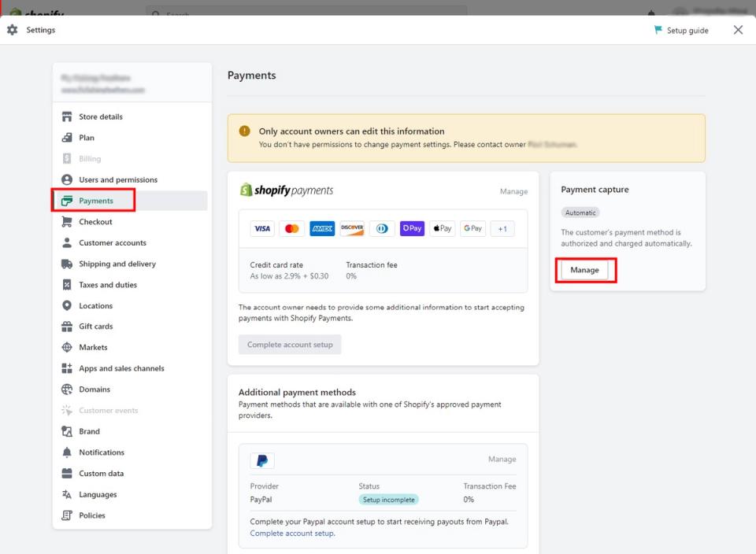Viewport: 756px width, 554px height.
Task: Click the Domains globe icon
Action: [x=67, y=390]
